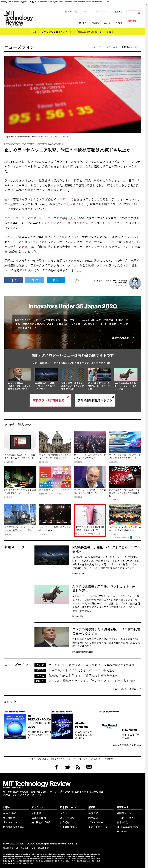Open the red Tesla car recommended article
The image size is (148, 868).
point(125,477)
